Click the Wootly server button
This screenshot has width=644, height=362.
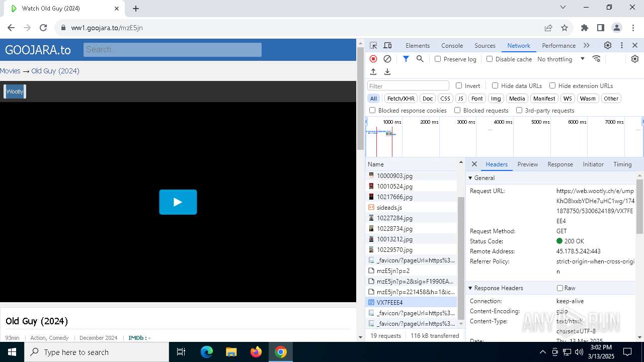pyautogui.click(x=15, y=92)
